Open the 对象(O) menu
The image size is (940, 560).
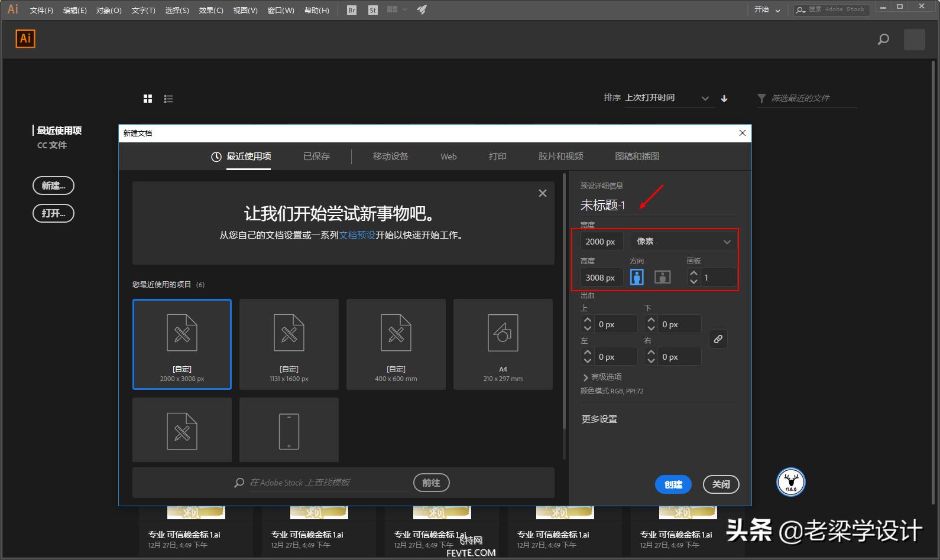coord(109,10)
